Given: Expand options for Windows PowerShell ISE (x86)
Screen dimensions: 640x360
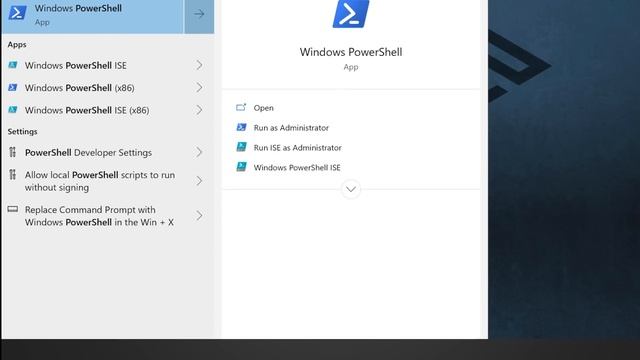Looking at the screenshot, I should [x=199, y=110].
